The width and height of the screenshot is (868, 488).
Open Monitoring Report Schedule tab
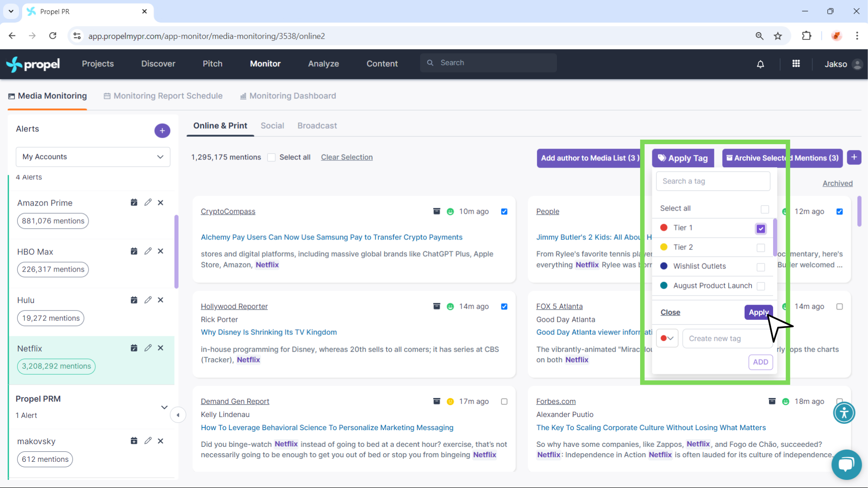[x=163, y=96]
